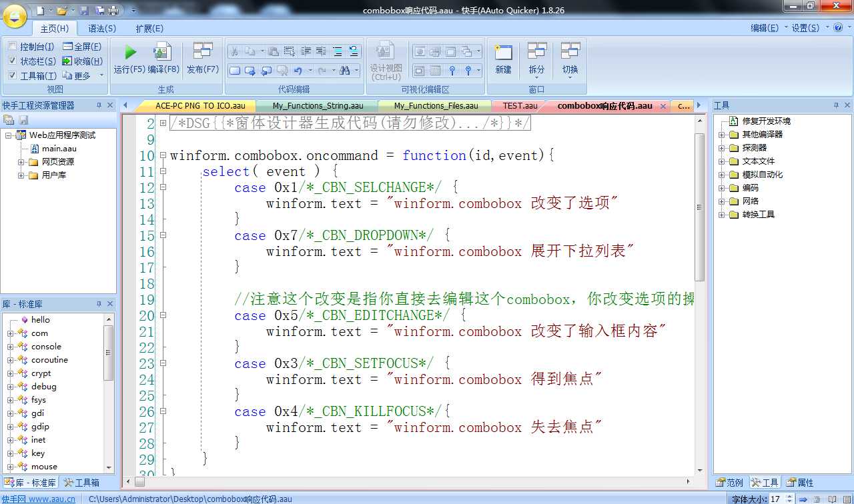Expand the 其他编译器 tool folder
854x504 pixels.
pyautogui.click(x=722, y=135)
